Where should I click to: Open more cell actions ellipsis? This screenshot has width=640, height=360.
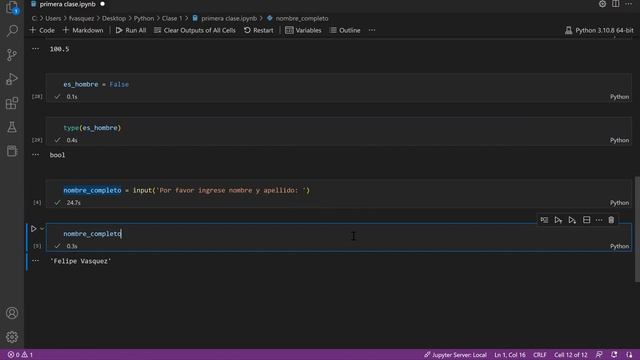[x=599, y=220]
